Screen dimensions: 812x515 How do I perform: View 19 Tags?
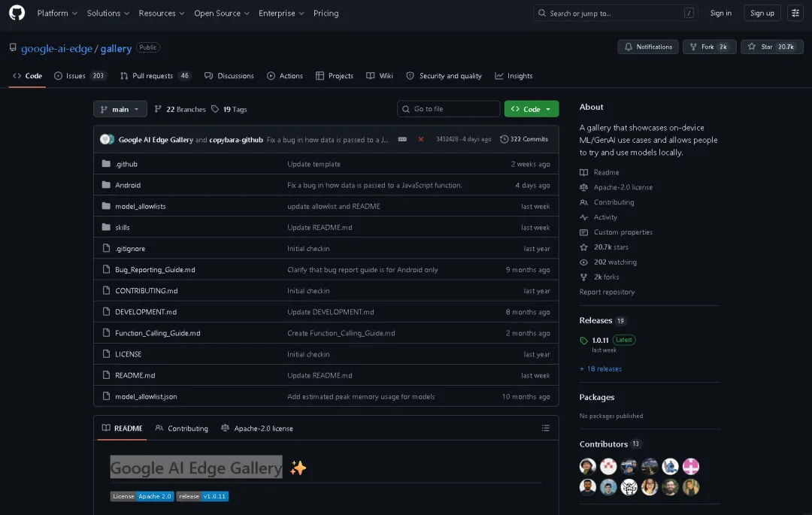click(x=229, y=110)
